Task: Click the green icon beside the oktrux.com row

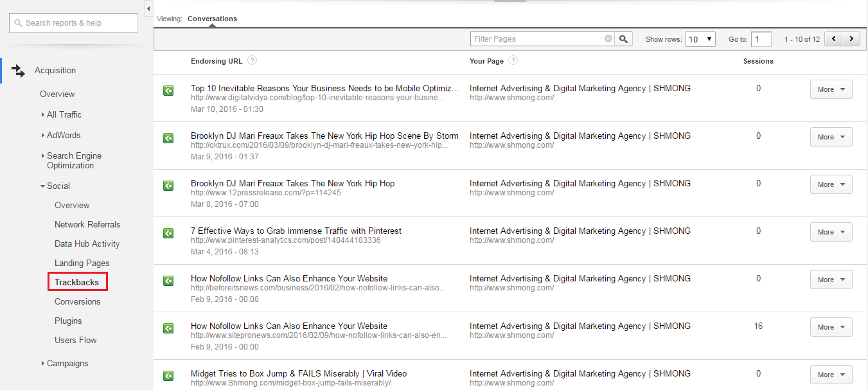Action: pyautogui.click(x=168, y=137)
